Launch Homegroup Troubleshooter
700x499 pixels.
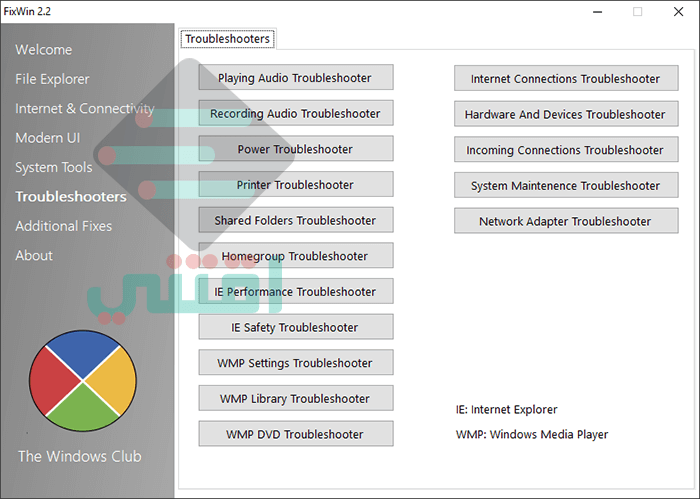coord(296,256)
